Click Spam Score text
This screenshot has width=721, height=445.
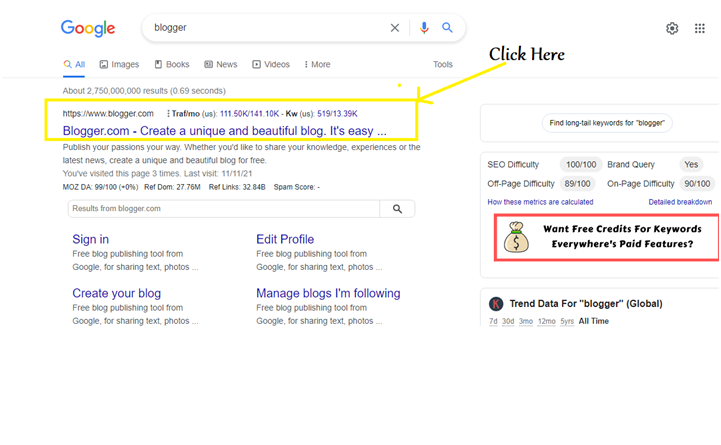click(297, 187)
